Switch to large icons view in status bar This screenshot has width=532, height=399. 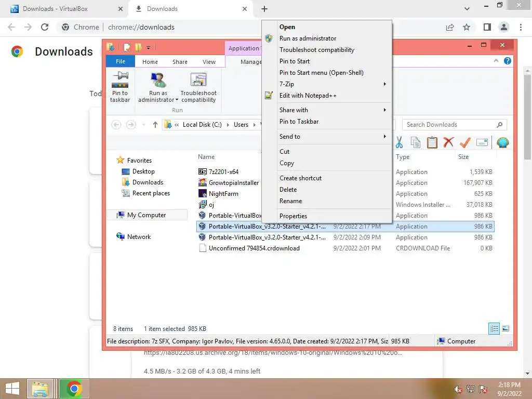[506, 328]
